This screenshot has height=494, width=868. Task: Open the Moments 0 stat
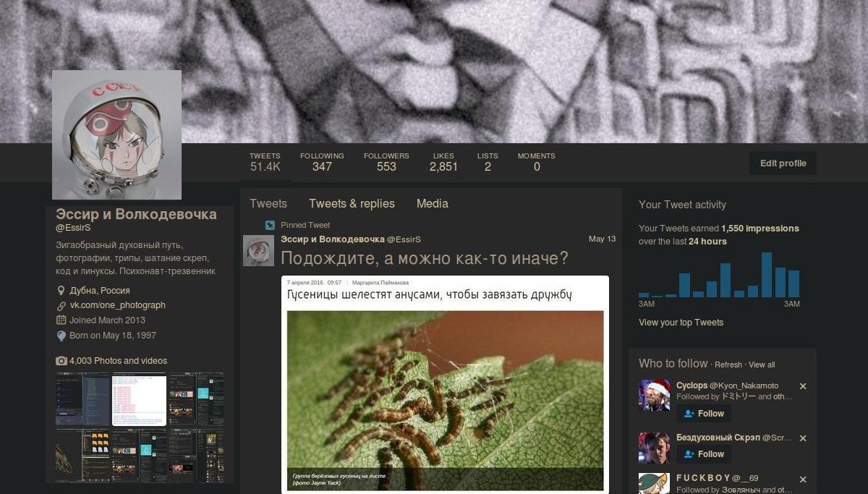pyautogui.click(x=536, y=162)
